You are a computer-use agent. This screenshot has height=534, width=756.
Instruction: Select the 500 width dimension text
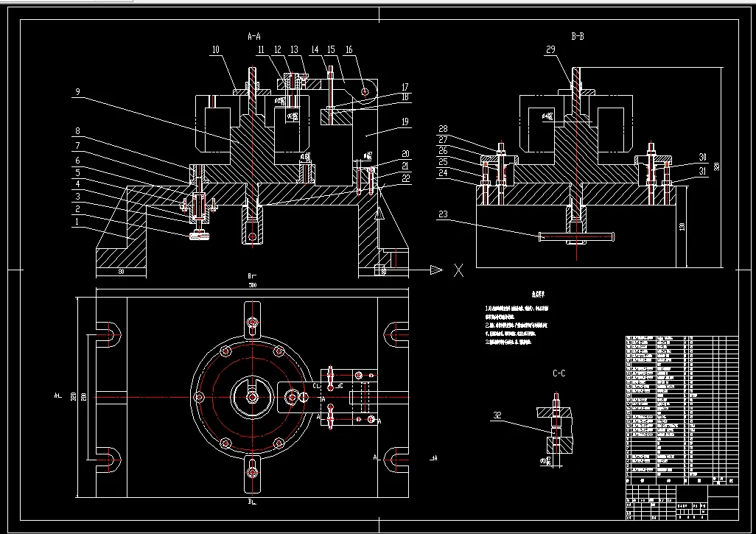pyautogui.click(x=252, y=285)
